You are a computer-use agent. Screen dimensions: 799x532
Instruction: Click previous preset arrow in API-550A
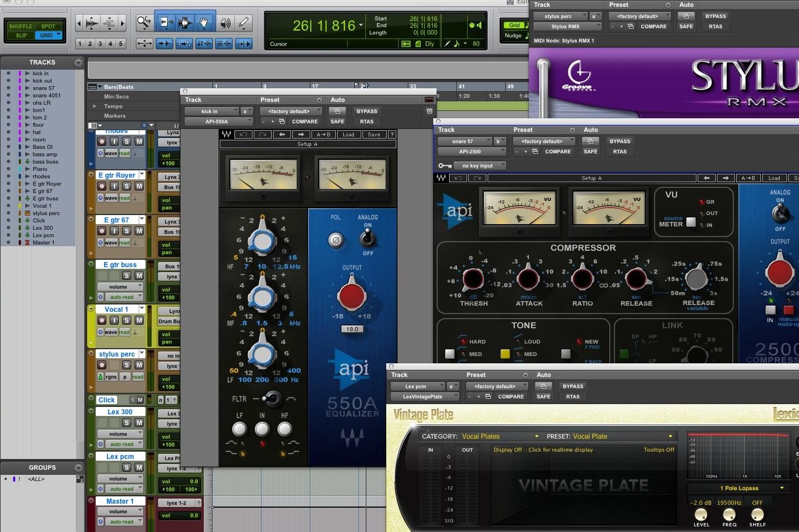[282, 135]
